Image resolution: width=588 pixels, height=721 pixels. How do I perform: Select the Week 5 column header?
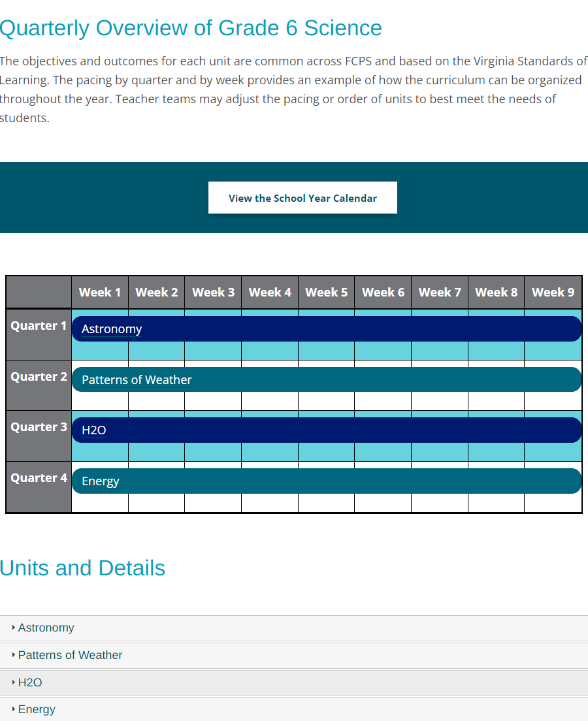326,293
